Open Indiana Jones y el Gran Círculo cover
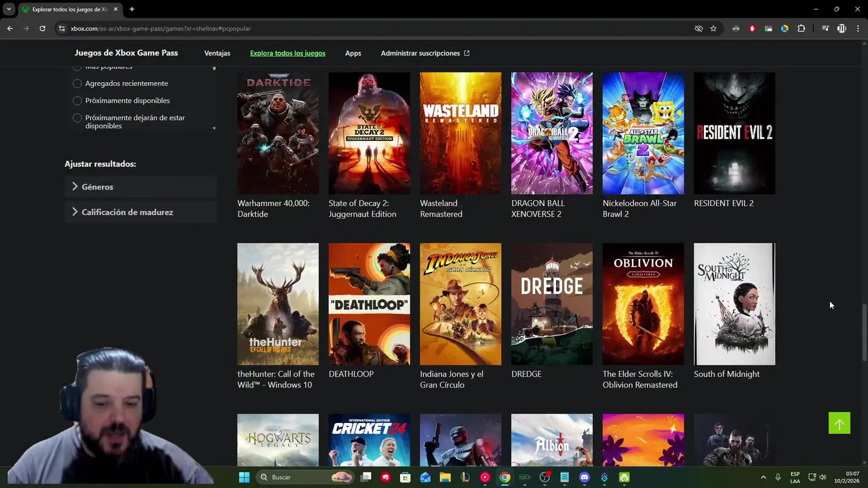868x488 pixels. [460, 304]
